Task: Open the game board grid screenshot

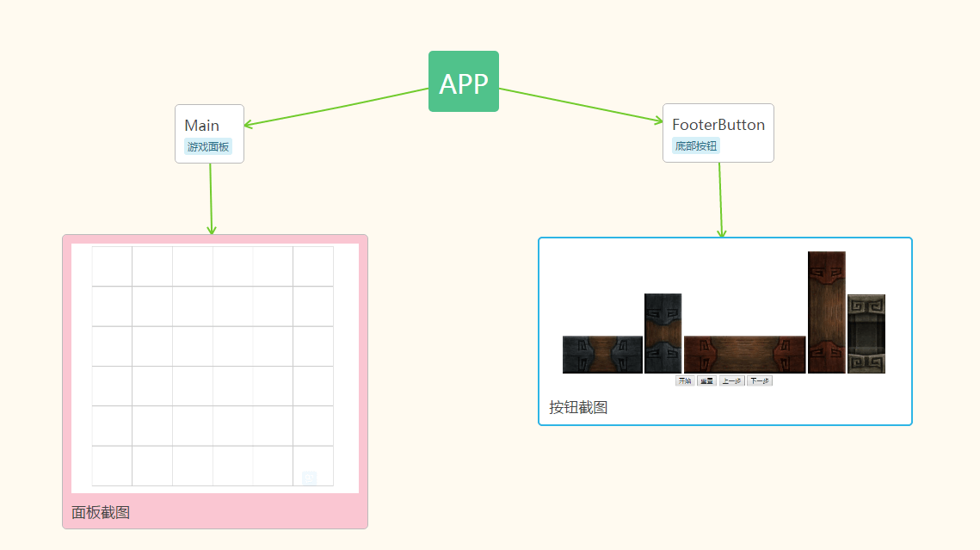Action: click(x=215, y=368)
